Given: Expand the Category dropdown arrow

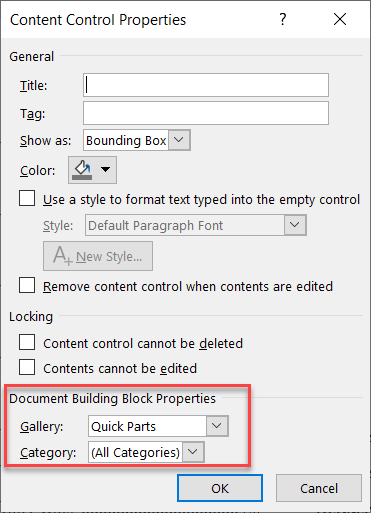Looking at the screenshot, I should point(193,452).
